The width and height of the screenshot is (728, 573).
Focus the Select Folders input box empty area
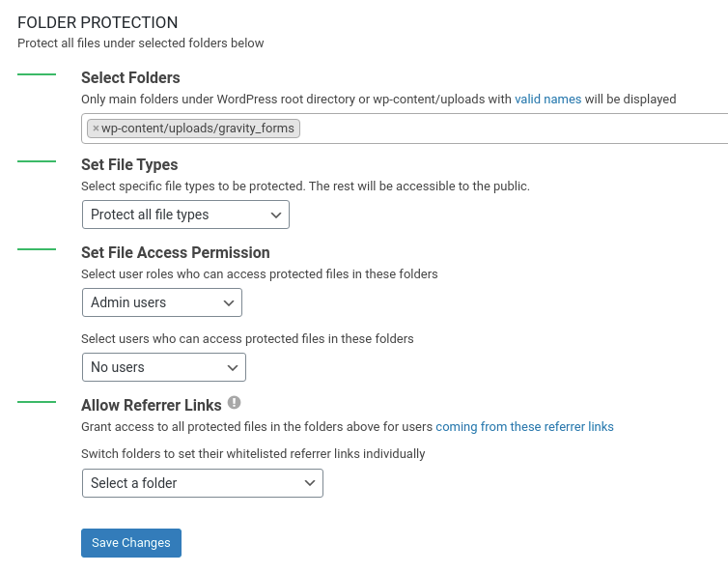click(x=511, y=129)
